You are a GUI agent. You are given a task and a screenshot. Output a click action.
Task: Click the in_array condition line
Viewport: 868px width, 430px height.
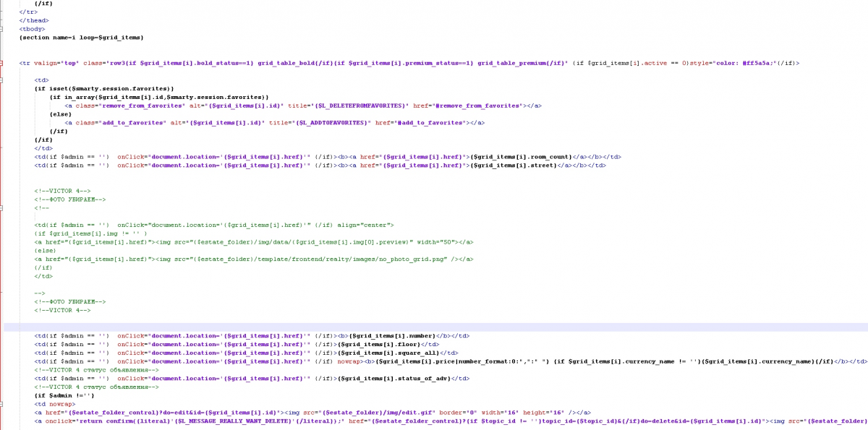pos(159,97)
